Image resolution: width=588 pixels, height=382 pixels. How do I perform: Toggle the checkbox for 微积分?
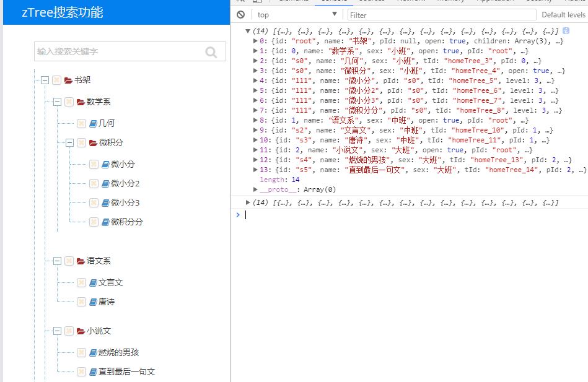pyautogui.click(x=81, y=143)
